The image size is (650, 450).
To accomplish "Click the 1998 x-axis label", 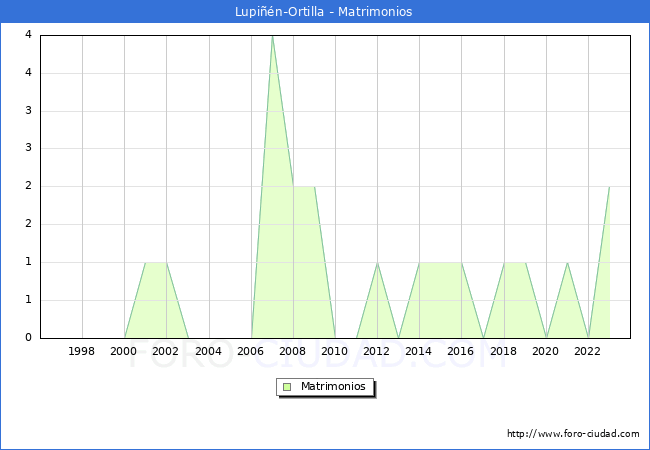I will [x=81, y=351].
